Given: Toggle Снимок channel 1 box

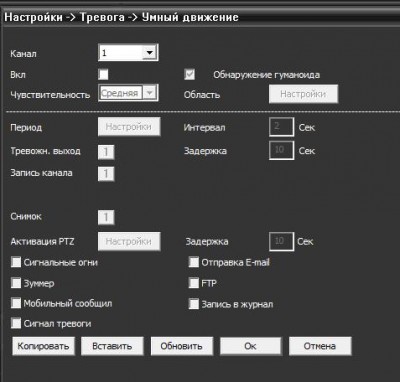Looking at the screenshot, I should 106,217.
